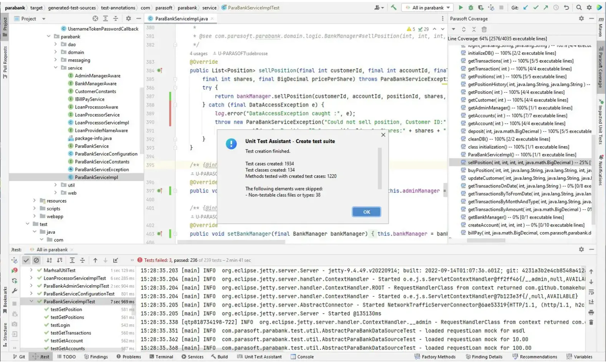Open Parasoft Coverage filter dropdown arrow
Viewport: 606px width, 364px height.
coord(453,29)
